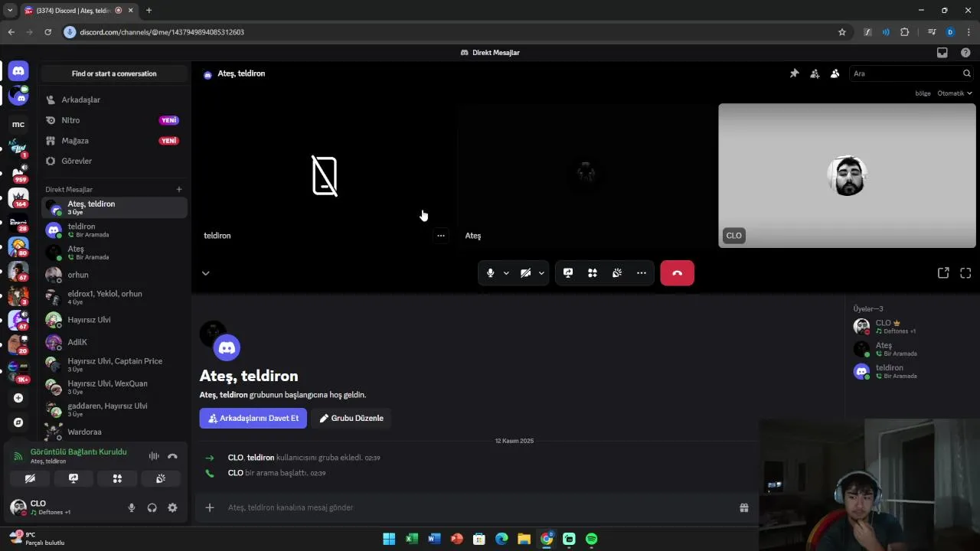Open Windows Start menu

[x=389, y=539]
